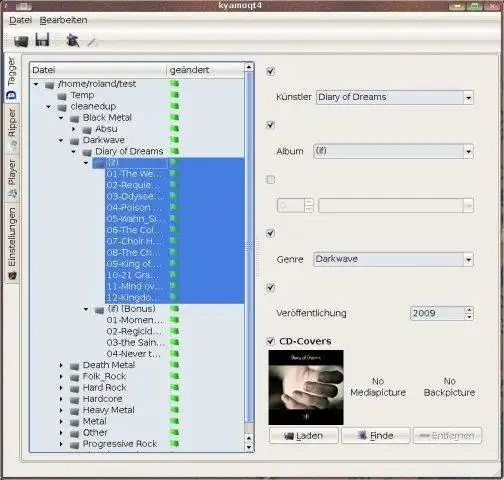Viewport: 504px width, 480px height.
Task: Switch to the Ripper side tab
Action: [12, 129]
